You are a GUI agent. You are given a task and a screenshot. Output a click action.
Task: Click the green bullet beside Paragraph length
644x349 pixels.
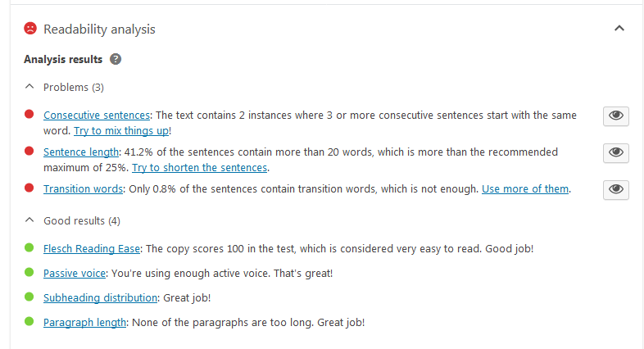click(x=29, y=321)
